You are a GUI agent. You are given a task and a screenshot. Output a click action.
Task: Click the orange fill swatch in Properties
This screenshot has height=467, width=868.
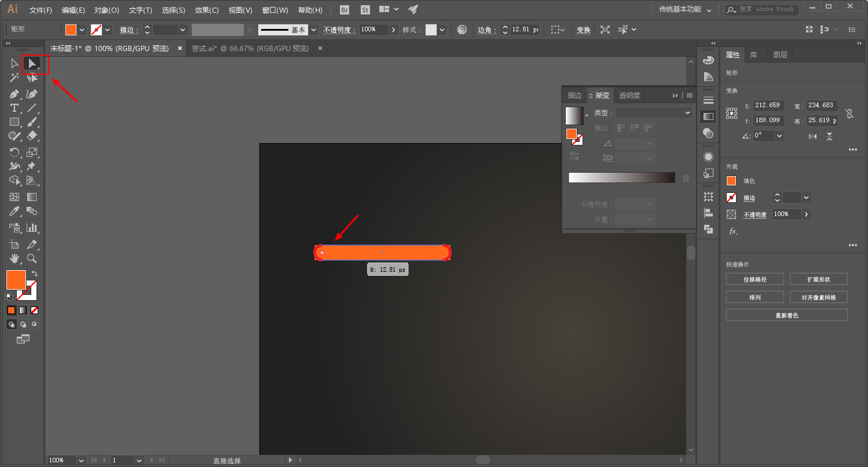[731, 181]
